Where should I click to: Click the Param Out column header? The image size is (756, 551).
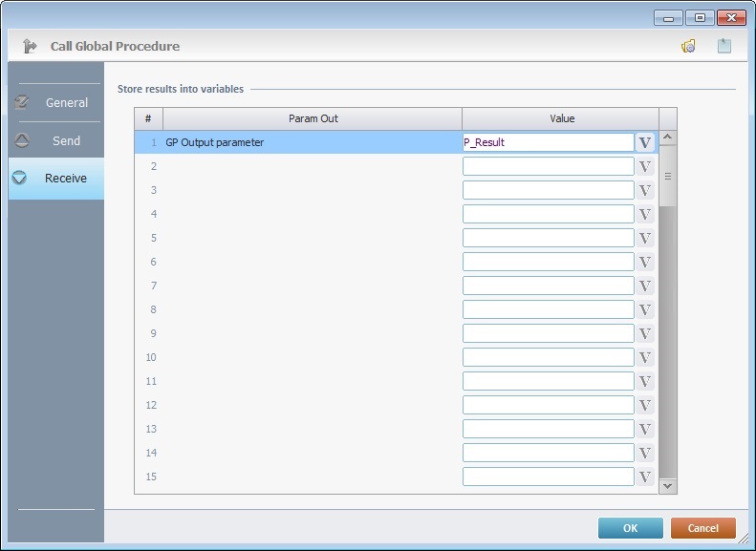[313, 118]
